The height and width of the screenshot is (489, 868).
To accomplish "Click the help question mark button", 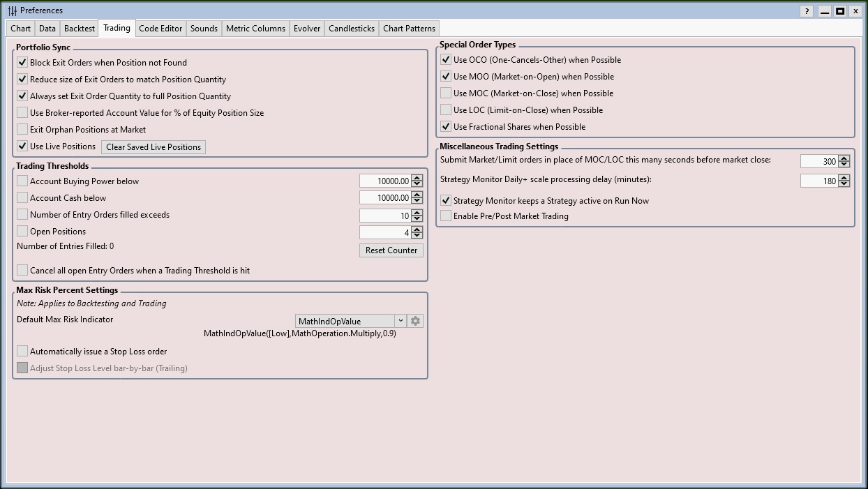I will click(x=807, y=11).
